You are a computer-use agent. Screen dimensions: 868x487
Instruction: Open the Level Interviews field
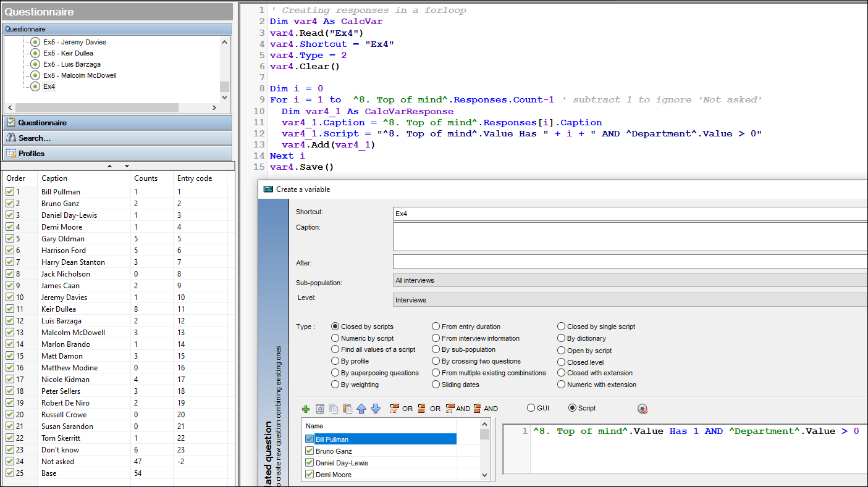pyautogui.click(x=630, y=300)
